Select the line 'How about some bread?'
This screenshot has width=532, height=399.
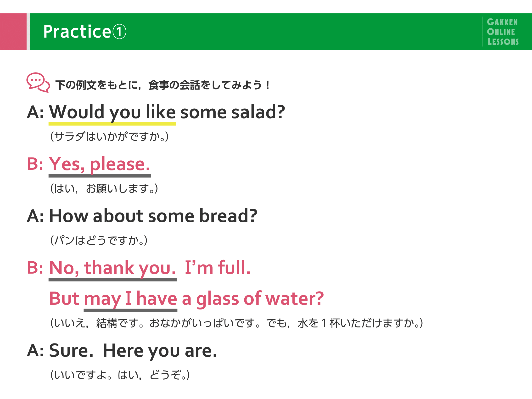point(153,216)
